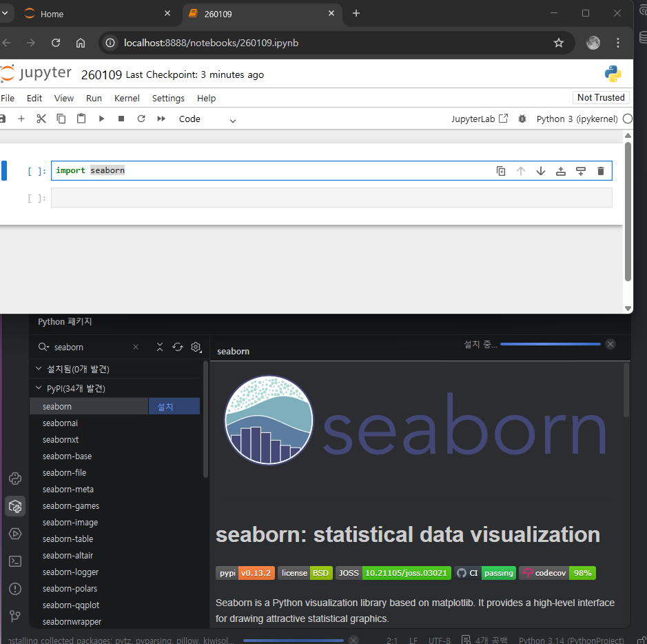Collapse all package groups icon

tap(160, 348)
